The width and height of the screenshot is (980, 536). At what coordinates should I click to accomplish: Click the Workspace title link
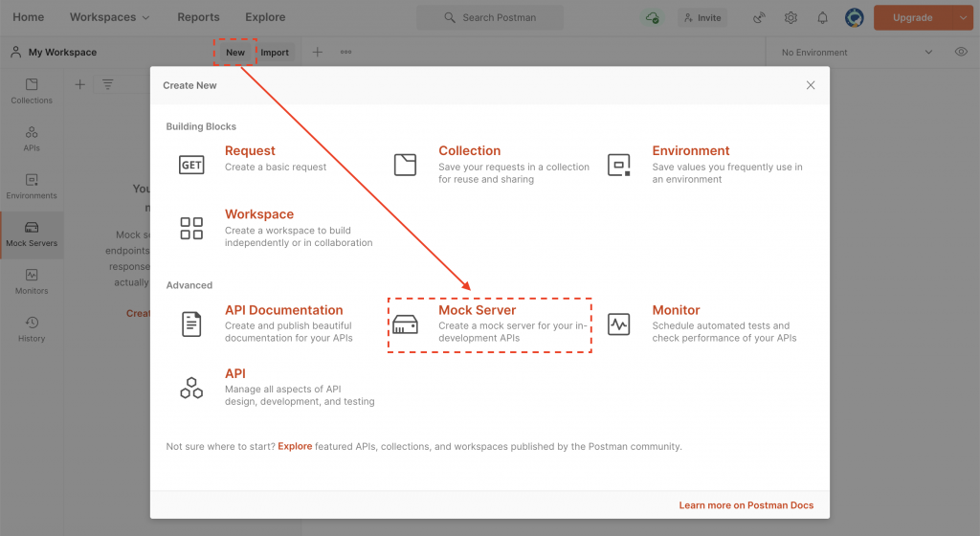tap(259, 214)
